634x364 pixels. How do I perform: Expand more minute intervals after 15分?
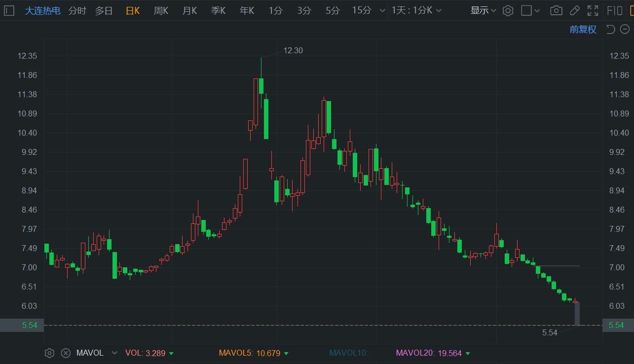383,10
